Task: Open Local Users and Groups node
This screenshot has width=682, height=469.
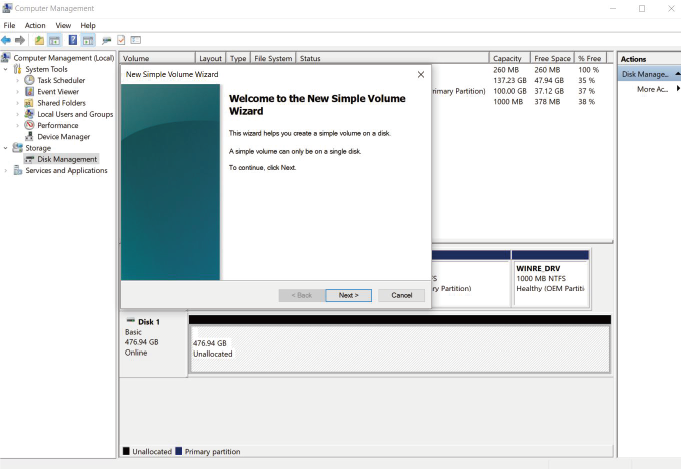Action: 74,114
